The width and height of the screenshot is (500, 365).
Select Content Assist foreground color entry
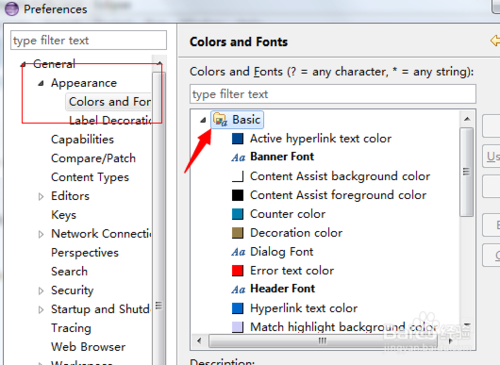pyautogui.click(x=338, y=195)
